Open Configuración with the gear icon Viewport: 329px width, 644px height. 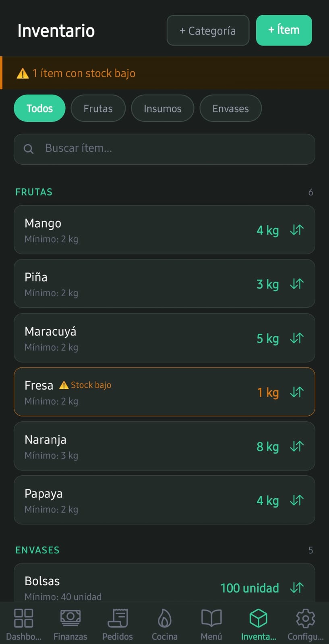306,618
